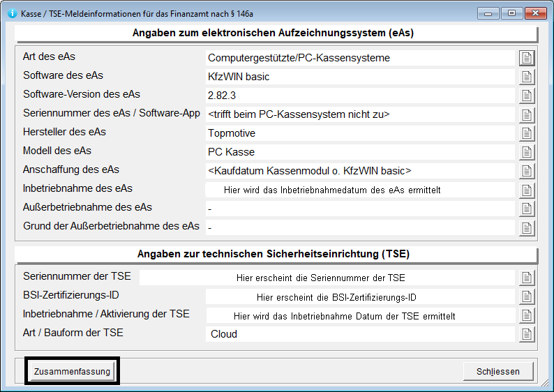Screen dimensions: 554x392
Task: Click the 'Außerbetriebnahme des eAs' label
Action: (88, 207)
